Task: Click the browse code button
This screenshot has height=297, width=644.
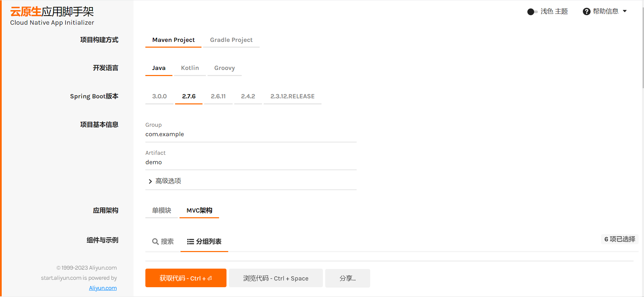Action: pos(276,278)
